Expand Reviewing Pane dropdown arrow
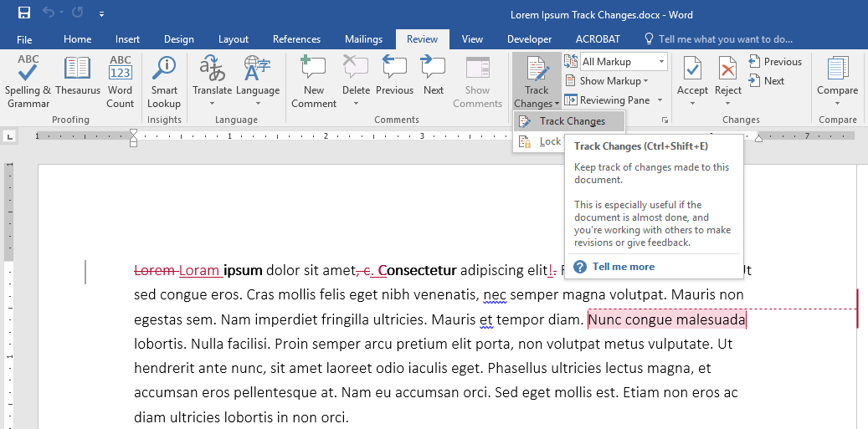Viewport: 868px width, 429px height. tap(660, 100)
